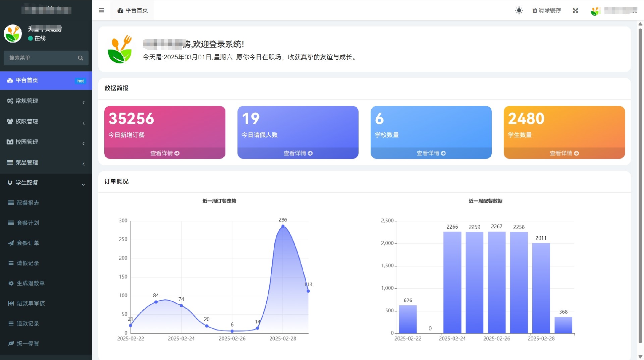Click 查看详情 on the 学生数量 card
Screen dimensions: 644x360
coord(564,153)
